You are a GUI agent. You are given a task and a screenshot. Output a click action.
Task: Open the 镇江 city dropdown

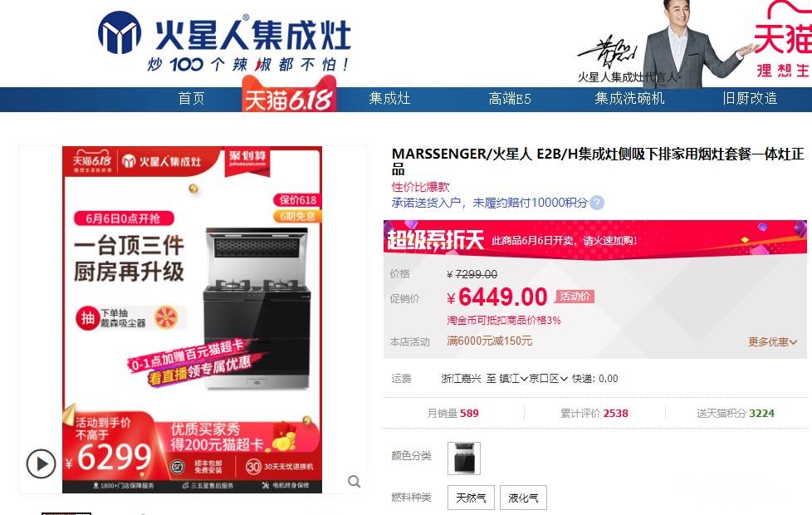[513, 379]
